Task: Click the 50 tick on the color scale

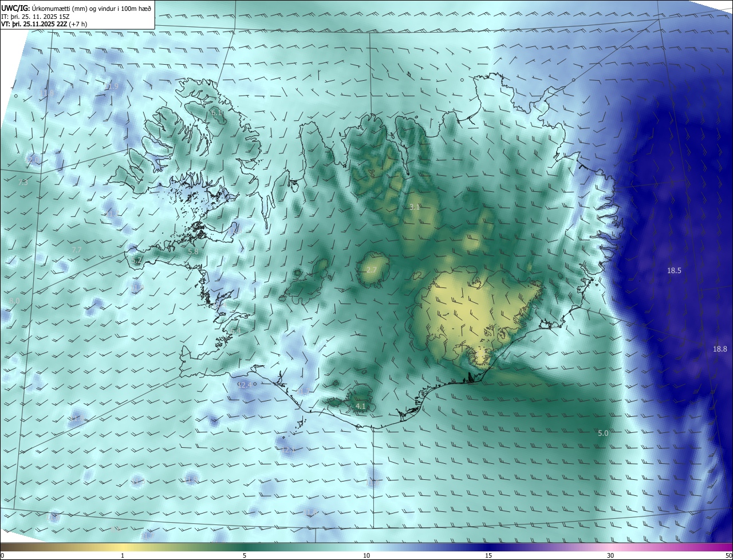Action: (728, 555)
